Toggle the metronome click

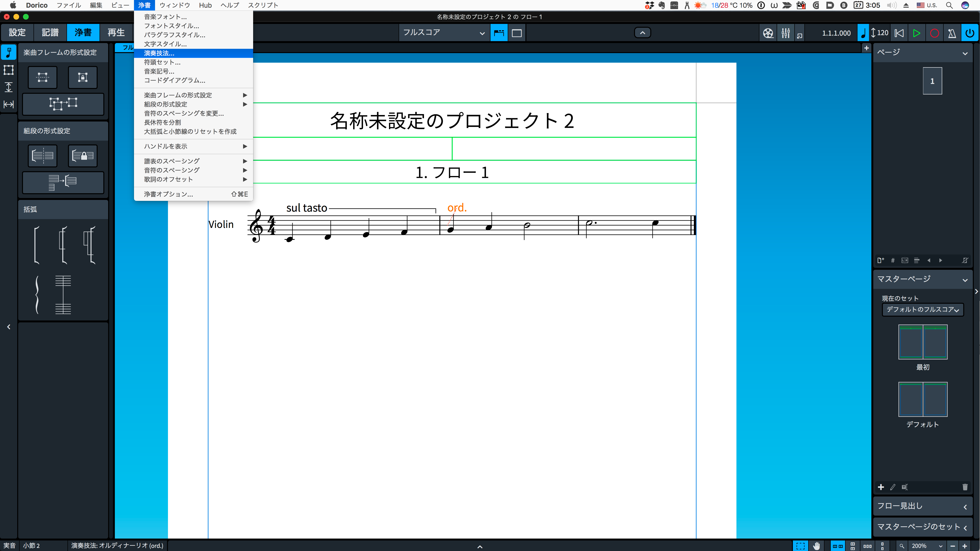[952, 33]
